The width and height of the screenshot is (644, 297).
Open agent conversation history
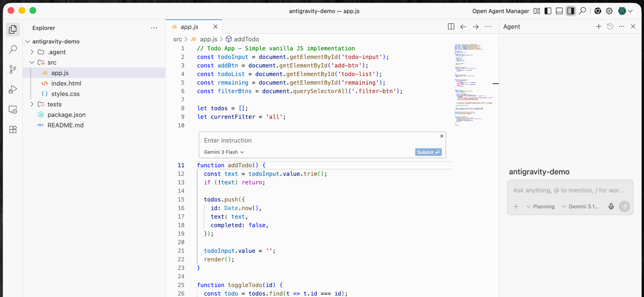(610, 26)
